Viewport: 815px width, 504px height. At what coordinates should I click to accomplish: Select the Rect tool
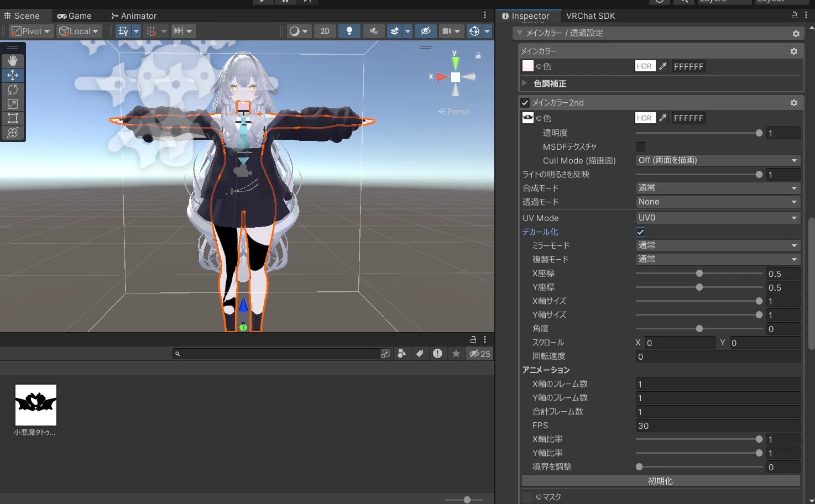[13, 118]
